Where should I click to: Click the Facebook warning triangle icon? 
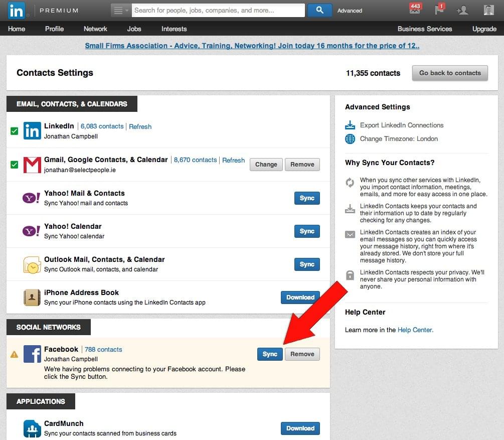click(14, 354)
